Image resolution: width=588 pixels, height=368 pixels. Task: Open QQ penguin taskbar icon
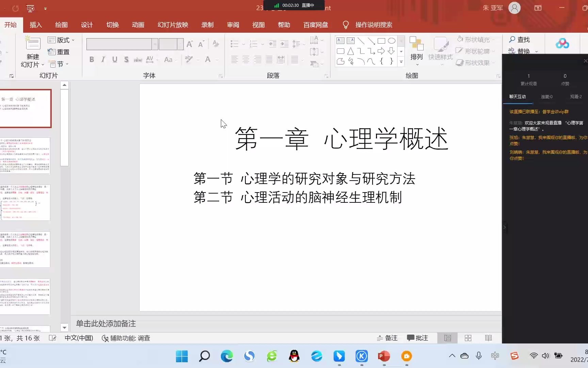coord(294,356)
